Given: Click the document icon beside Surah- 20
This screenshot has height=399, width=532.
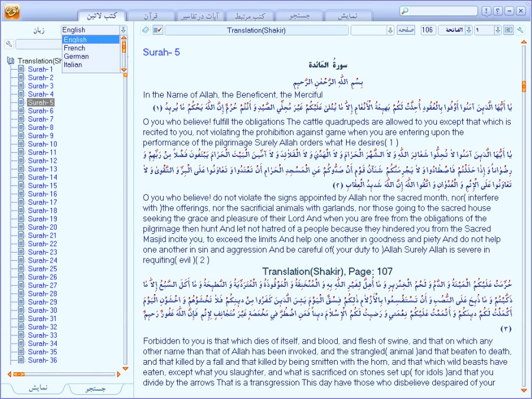Looking at the screenshot, I should coord(21,227).
